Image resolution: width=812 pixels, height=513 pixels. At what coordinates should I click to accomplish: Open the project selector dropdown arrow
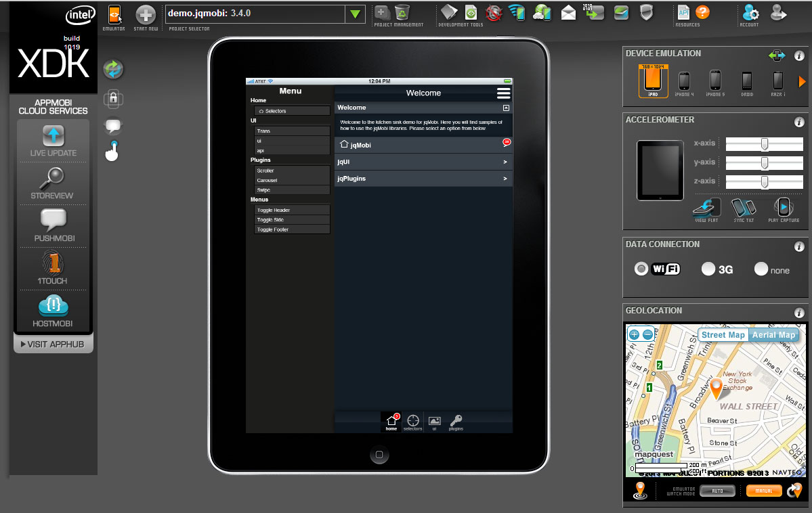(x=356, y=14)
